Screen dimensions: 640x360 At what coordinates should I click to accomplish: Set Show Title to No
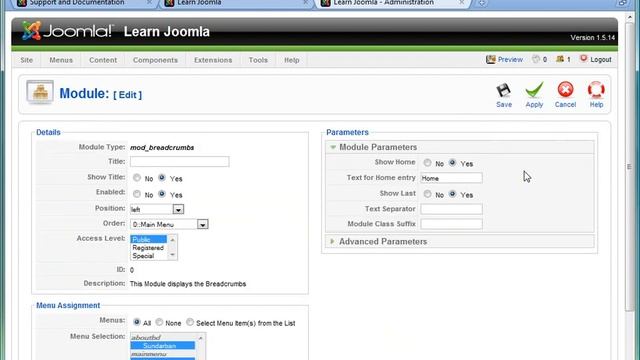[137, 178]
